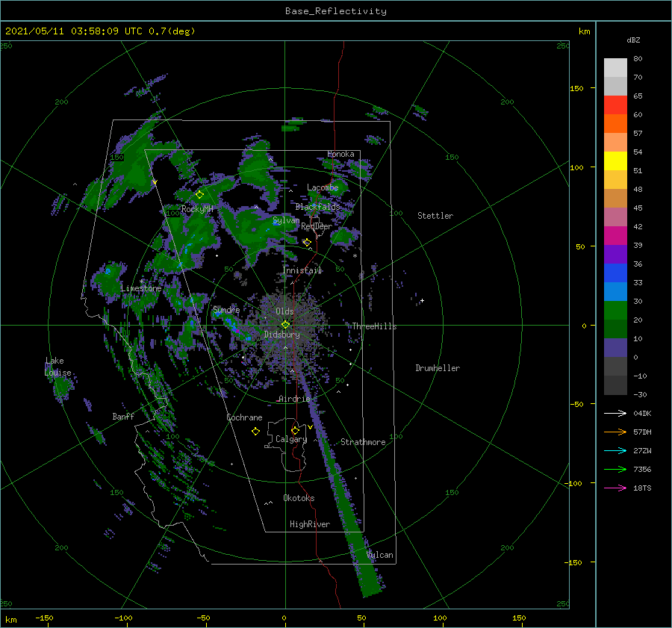Click the magenta 18TS arrow legend icon
The width and height of the screenshot is (672, 628).
pos(615,488)
